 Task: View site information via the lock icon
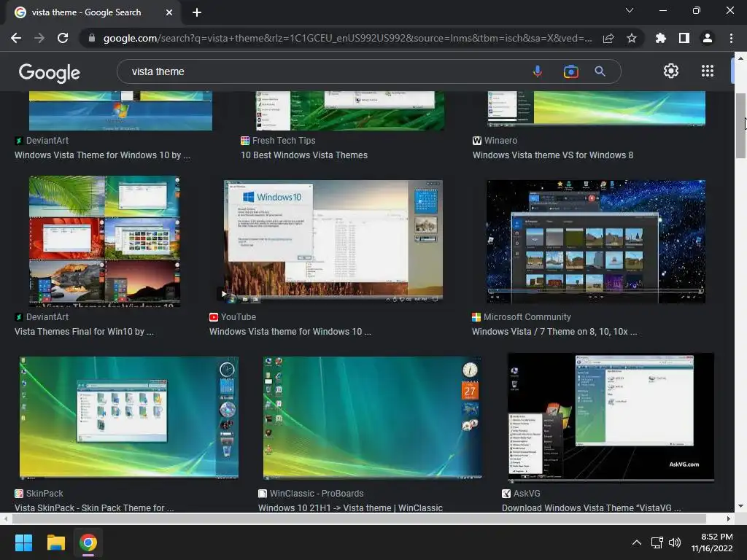tap(92, 38)
